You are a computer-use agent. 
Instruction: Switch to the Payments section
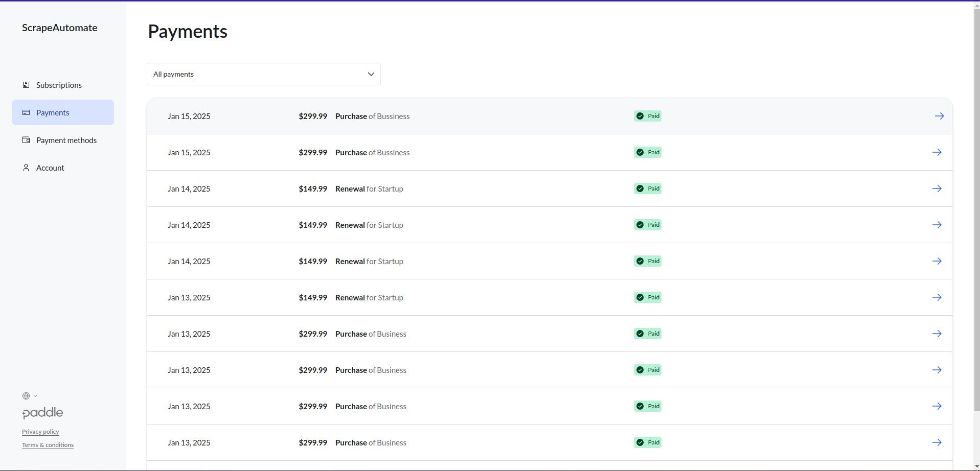53,112
